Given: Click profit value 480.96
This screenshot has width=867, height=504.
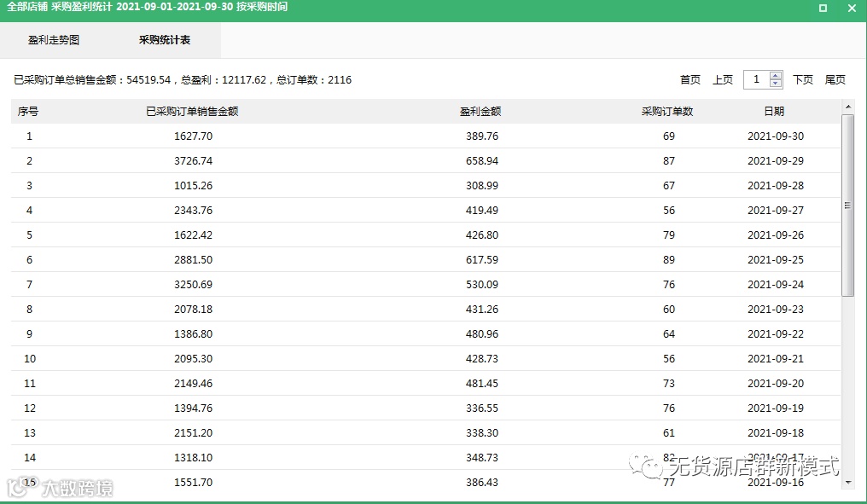Looking at the screenshot, I should click(x=481, y=333).
